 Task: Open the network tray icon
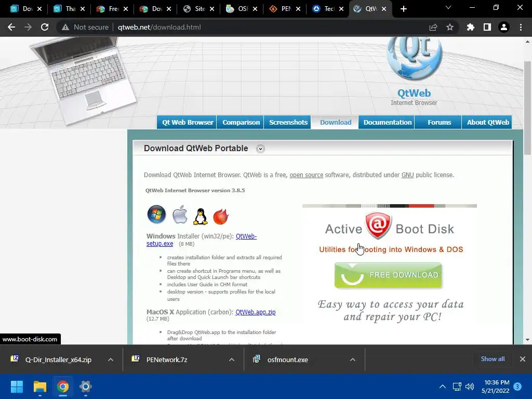[x=457, y=387]
